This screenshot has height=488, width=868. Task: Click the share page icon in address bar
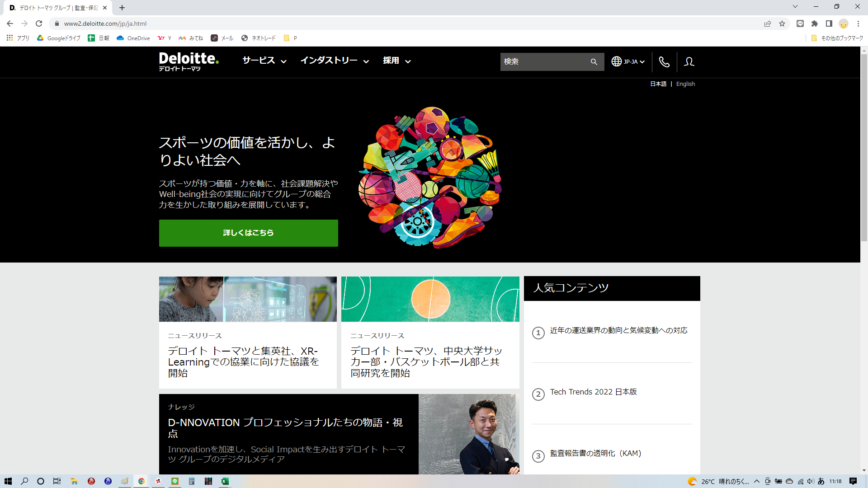[768, 24]
